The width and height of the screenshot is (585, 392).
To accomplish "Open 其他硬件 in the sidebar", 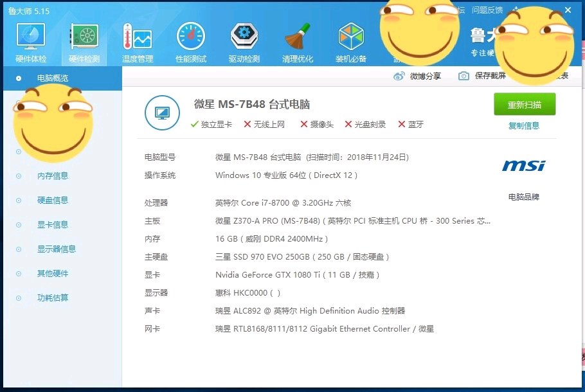I will 53,273.
